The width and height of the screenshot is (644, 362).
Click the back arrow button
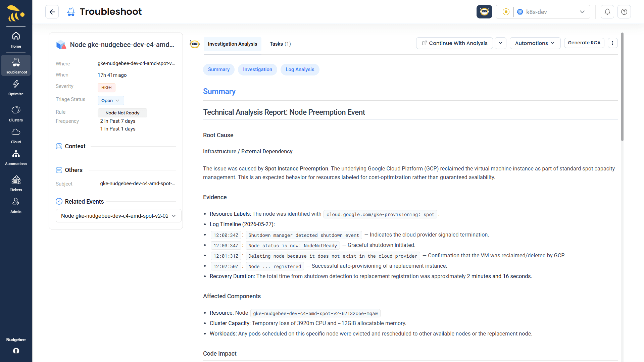[x=52, y=12]
